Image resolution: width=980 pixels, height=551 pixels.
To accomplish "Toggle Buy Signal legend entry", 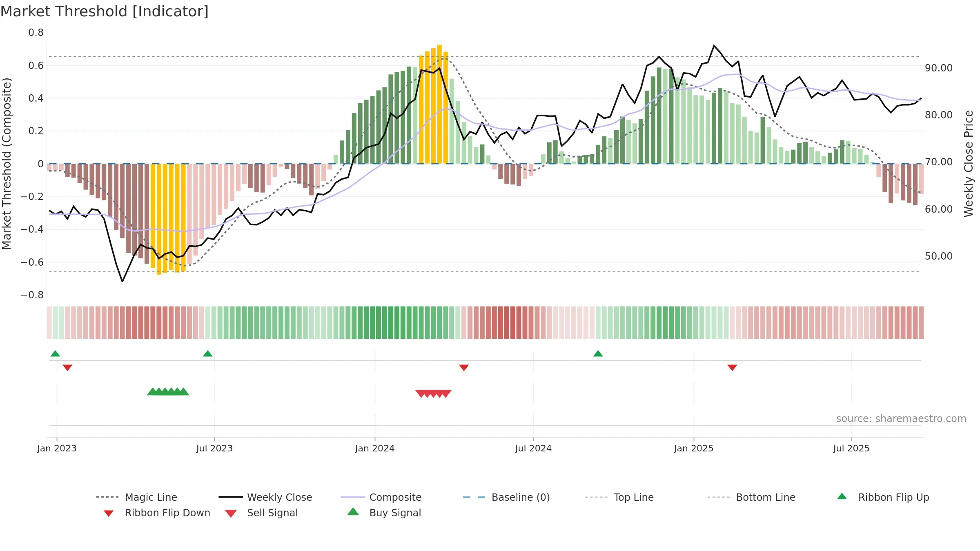I will [384, 513].
